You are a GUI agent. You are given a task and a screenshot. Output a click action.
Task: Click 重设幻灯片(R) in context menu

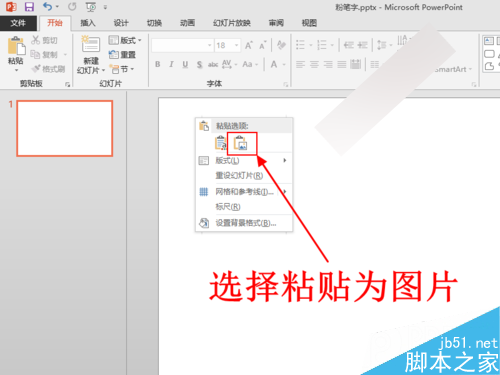tap(244, 175)
